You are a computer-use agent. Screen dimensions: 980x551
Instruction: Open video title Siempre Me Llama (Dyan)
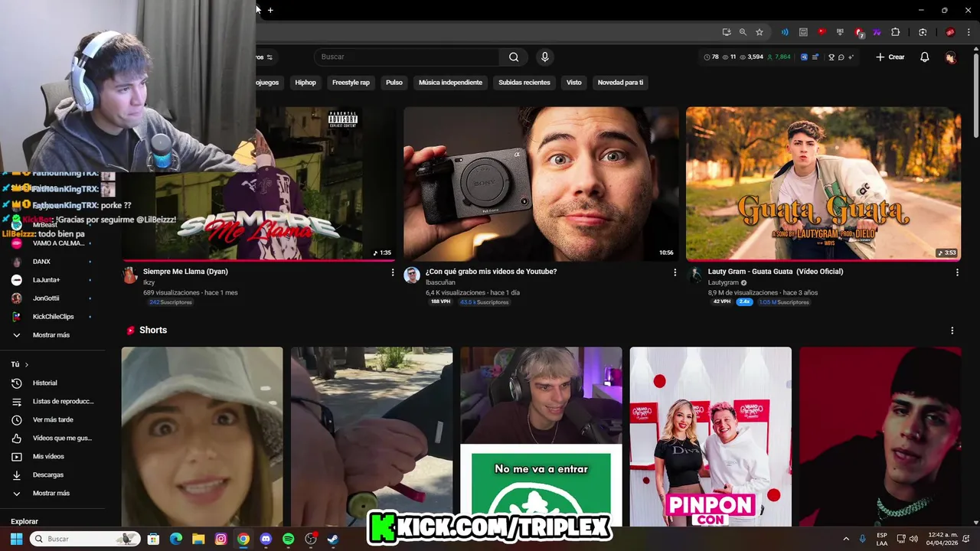click(185, 272)
